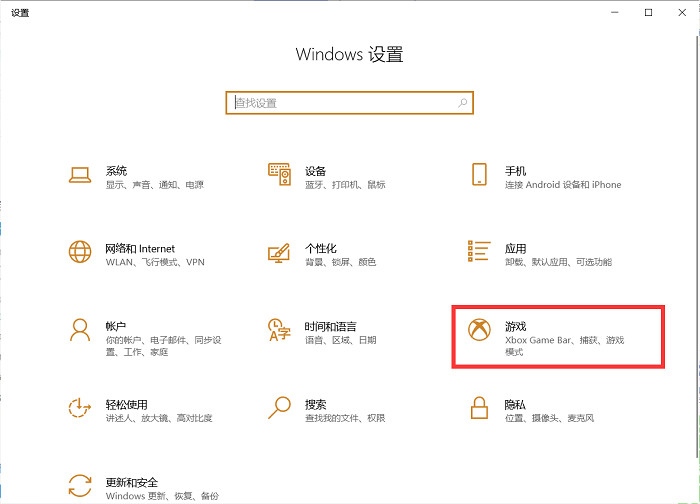Click the Windows 更新、恢复、备份 description
The height and width of the screenshot is (504, 700).
[x=162, y=496]
